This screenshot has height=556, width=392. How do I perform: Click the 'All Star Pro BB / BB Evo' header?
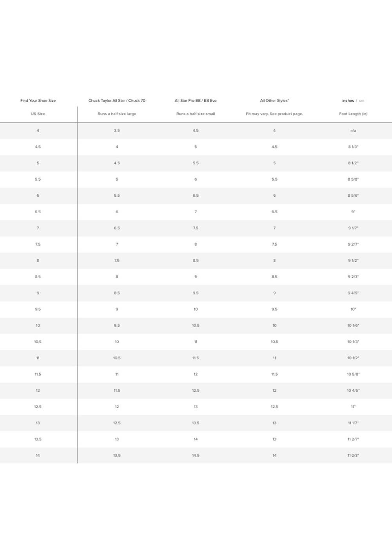click(196, 101)
